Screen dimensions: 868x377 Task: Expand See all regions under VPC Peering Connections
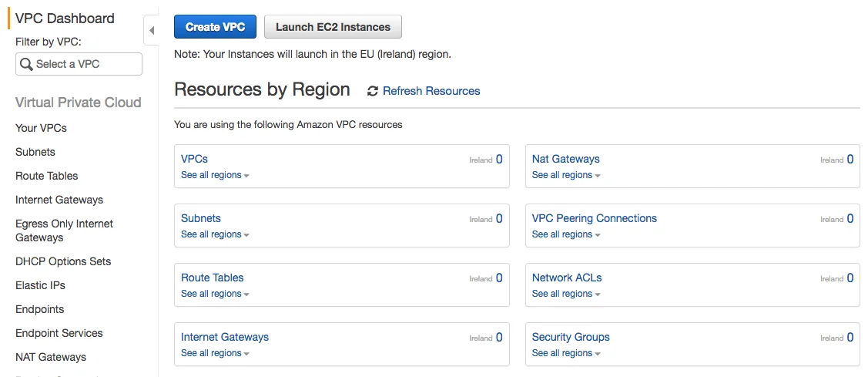pos(566,234)
